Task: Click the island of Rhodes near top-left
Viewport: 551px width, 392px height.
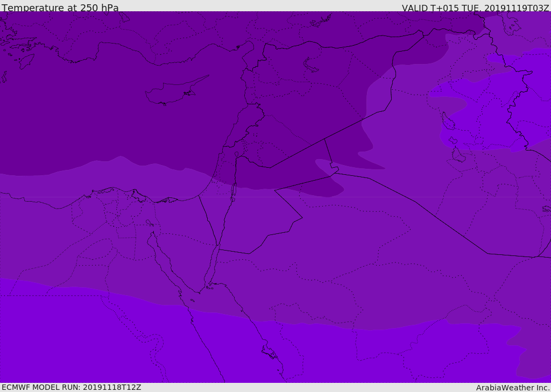Action: [26, 61]
